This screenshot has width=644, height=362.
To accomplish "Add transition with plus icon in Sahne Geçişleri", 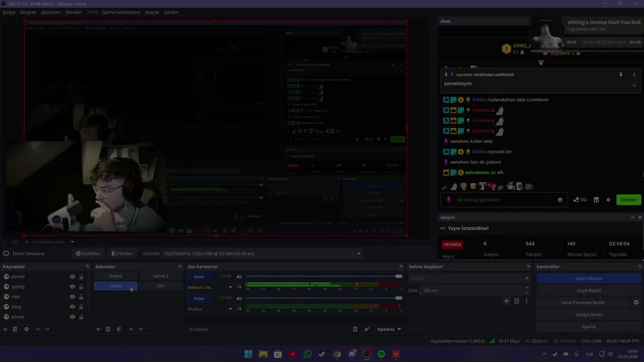I will click(507, 301).
